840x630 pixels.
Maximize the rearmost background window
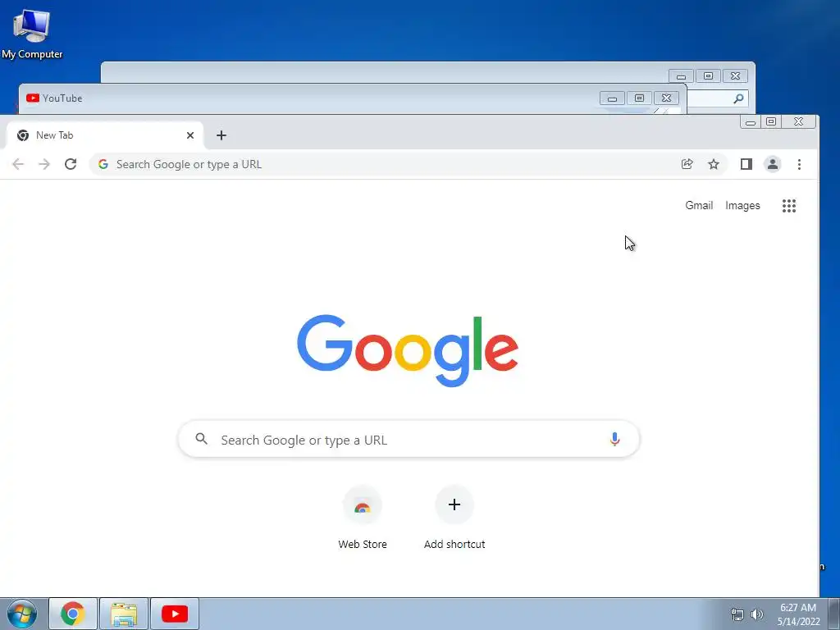[x=708, y=76]
